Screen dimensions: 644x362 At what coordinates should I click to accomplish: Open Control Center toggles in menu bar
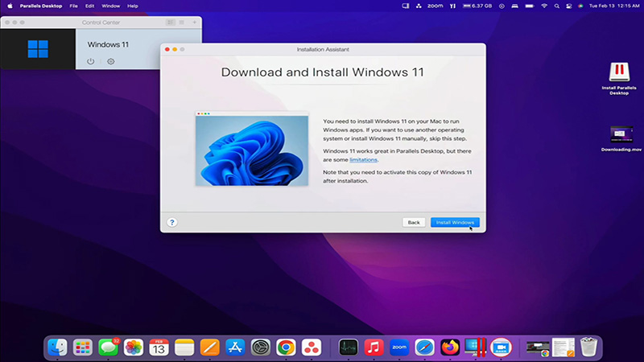(x=569, y=6)
